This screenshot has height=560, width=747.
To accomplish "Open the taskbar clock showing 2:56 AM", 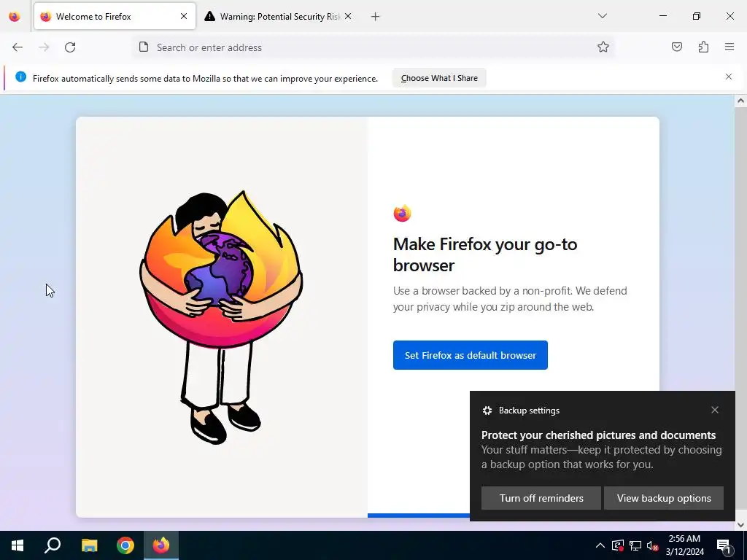I will tap(684, 545).
